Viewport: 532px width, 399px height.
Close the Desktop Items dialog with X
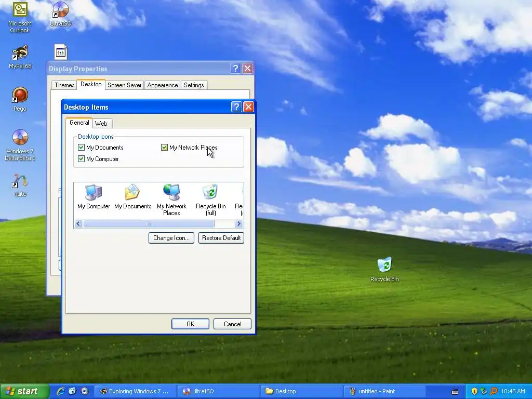pos(248,107)
